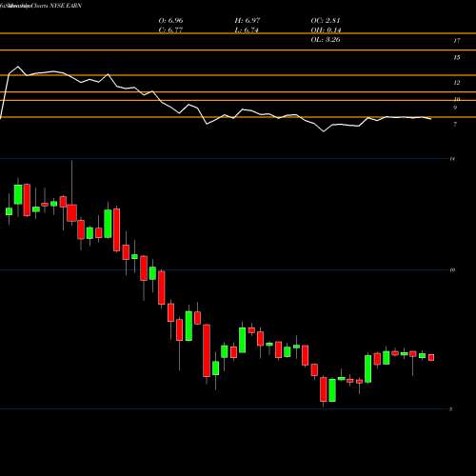This screenshot has width=476, height=476.
Task: Select the close value C: 6.77
Action: click(170, 30)
